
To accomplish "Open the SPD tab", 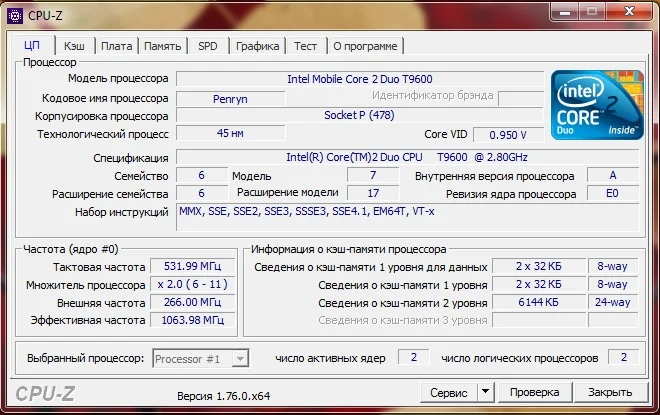I will (x=208, y=46).
